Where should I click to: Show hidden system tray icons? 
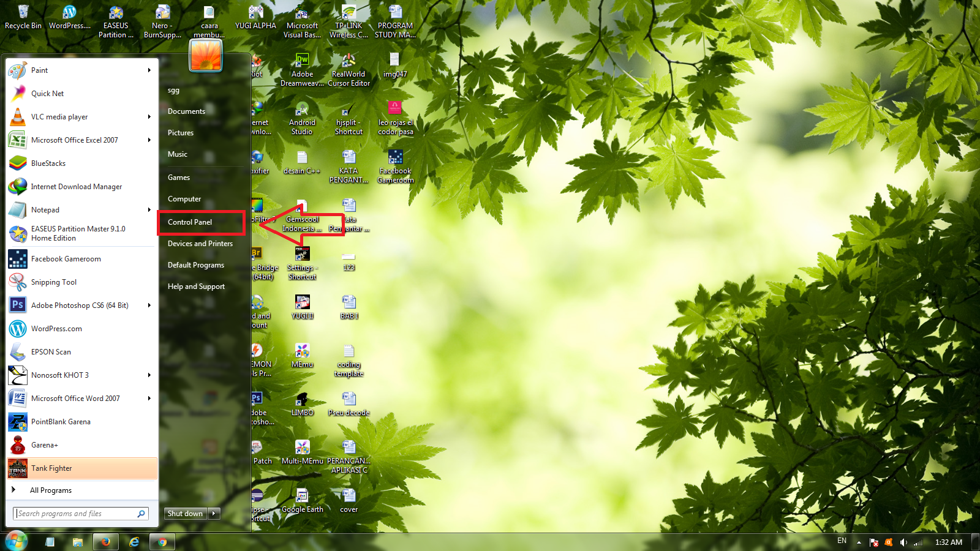(859, 542)
